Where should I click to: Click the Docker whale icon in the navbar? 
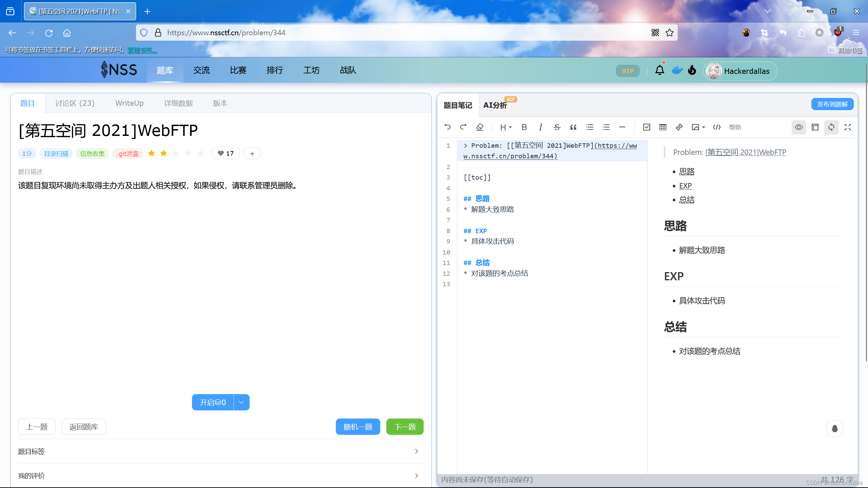coord(677,70)
